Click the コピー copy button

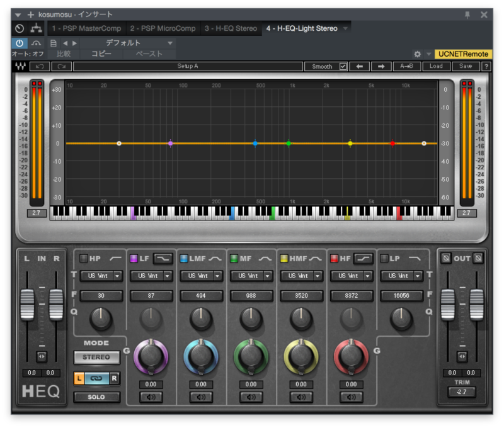click(101, 53)
